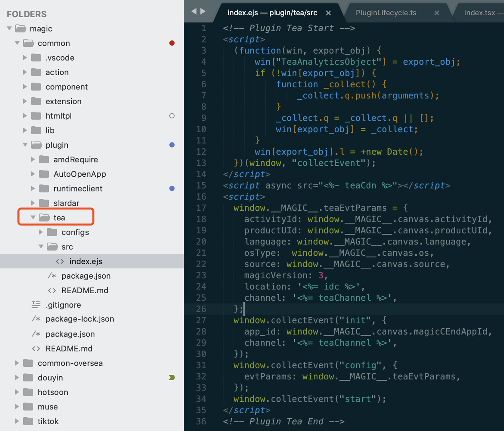Expand the configs folder under tea

[x=41, y=232]
